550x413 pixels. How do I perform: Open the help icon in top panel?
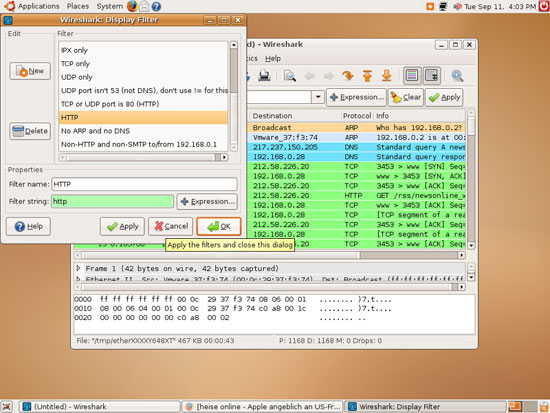coord(156,6)
